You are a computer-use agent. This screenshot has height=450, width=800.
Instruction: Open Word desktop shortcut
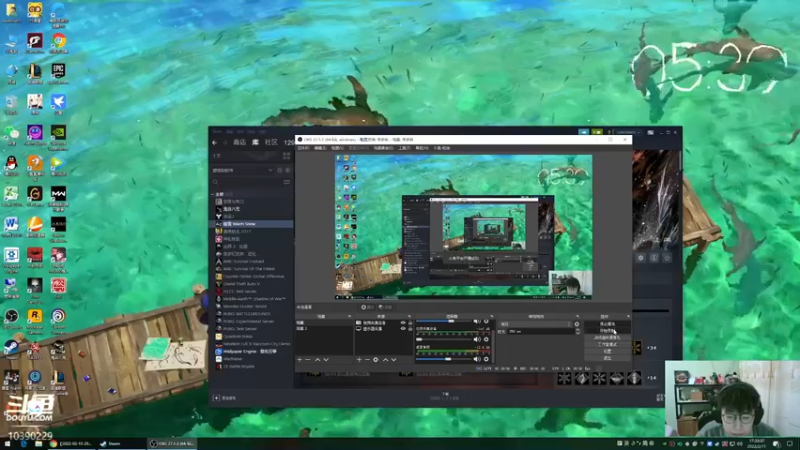click(x=11, y=227)
